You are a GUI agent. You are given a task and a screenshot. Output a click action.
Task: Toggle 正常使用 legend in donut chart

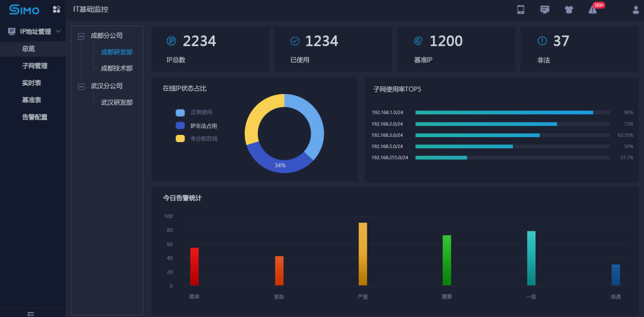click(x=194, y=113)
